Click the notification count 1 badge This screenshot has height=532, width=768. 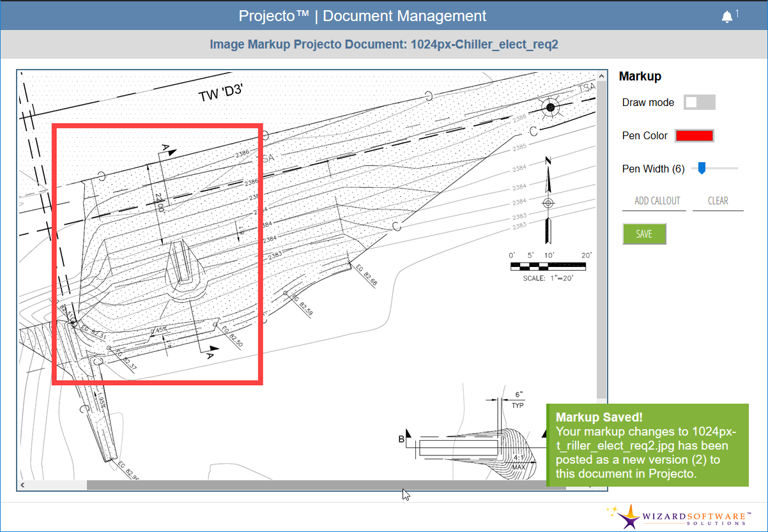point(737,13)
